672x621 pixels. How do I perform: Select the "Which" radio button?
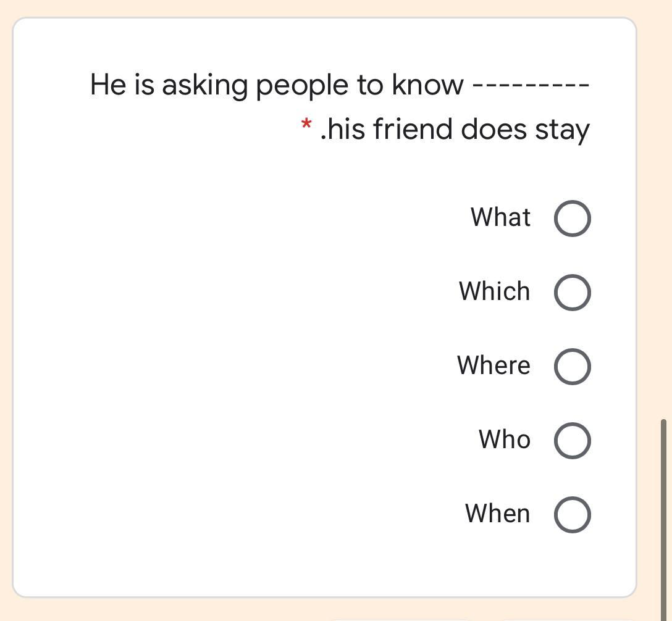(573, 292)
